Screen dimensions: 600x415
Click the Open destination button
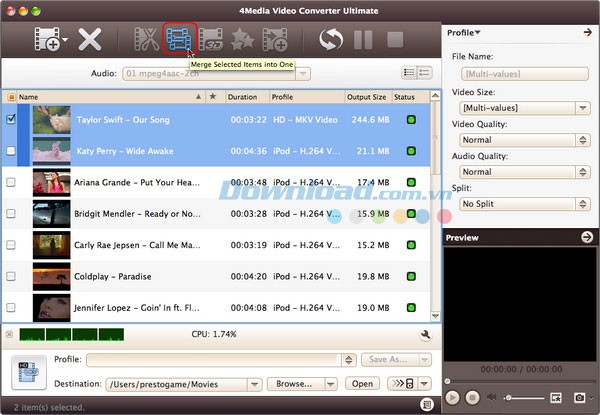tap(361, 383)
